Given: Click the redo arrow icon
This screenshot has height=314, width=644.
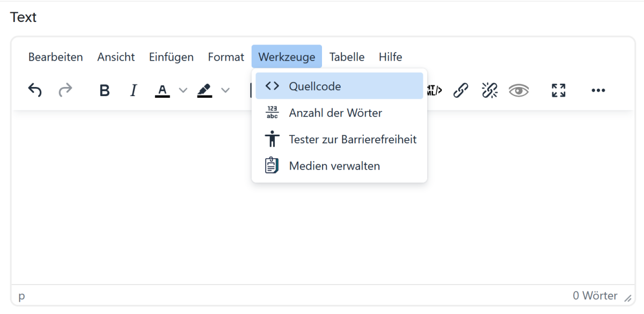Looking at the screenshot, I should tap(65, 90).
